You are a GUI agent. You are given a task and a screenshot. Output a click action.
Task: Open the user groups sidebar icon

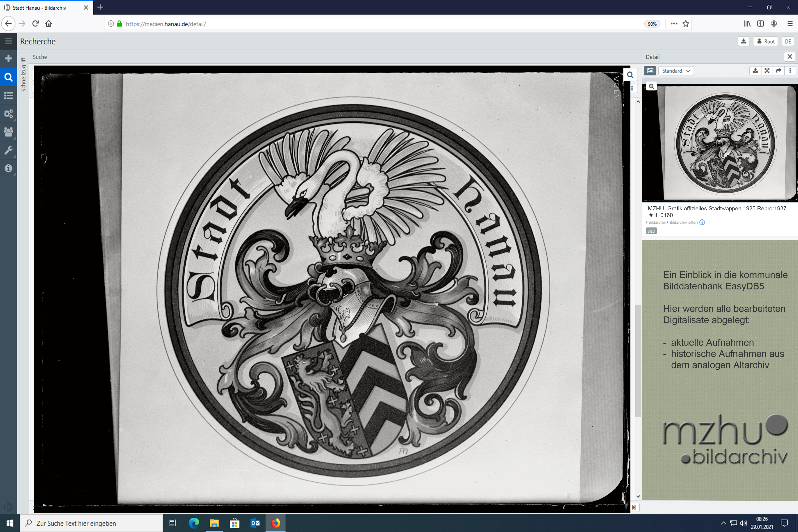[9, 132]
